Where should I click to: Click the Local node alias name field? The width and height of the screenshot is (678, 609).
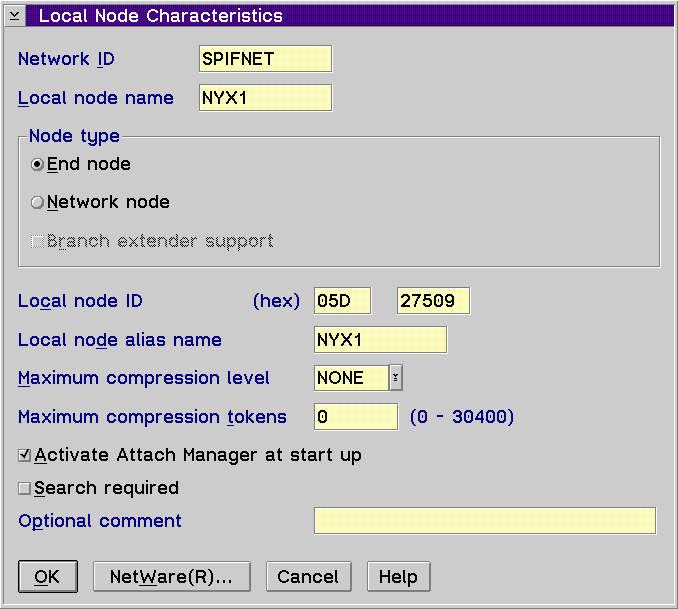(x=381, y=340)
